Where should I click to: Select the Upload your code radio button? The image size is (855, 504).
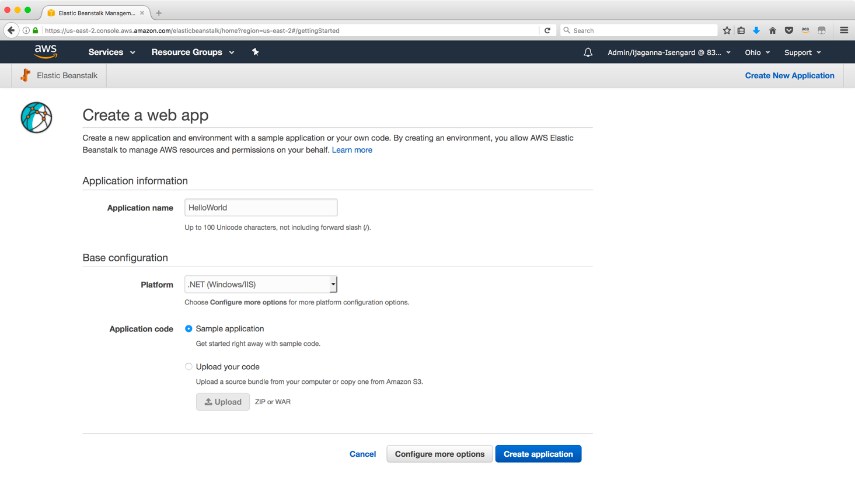click(x=189, y=367)
